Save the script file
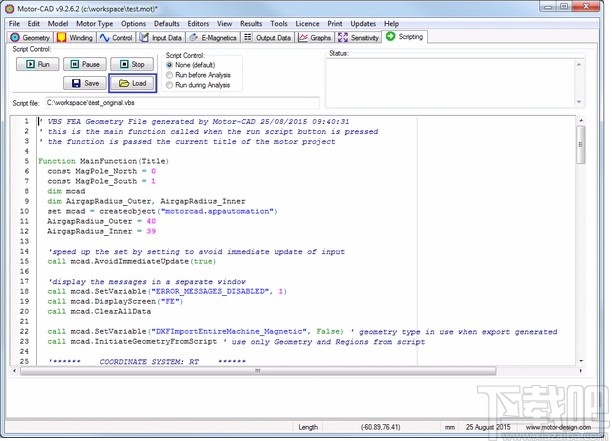This screenshot has width=612, height=441. (85, 83)
